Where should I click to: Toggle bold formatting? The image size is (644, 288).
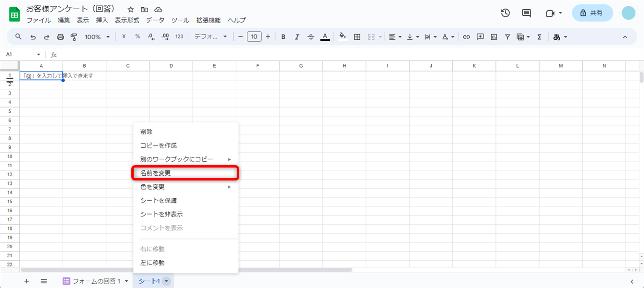click(x=283, y=37)
